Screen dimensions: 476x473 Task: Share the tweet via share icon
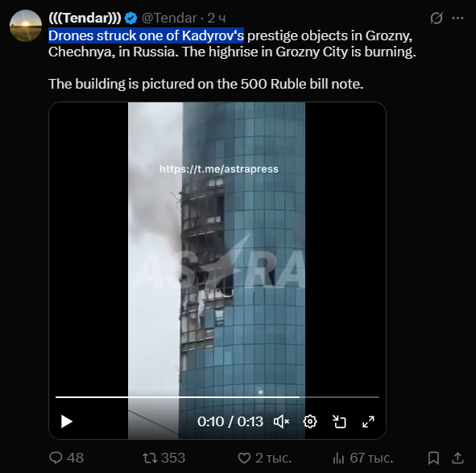pyautogui.click(x=457, y=458)
